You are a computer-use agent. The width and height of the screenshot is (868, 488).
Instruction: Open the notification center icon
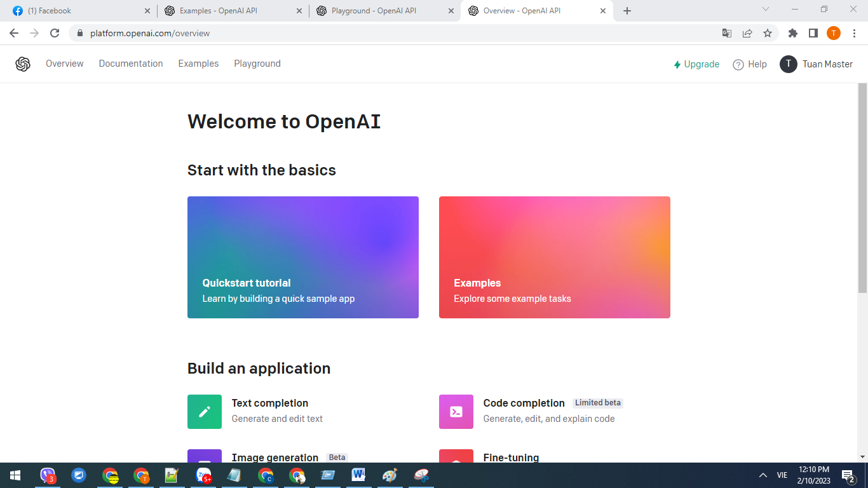coord(848,476)
